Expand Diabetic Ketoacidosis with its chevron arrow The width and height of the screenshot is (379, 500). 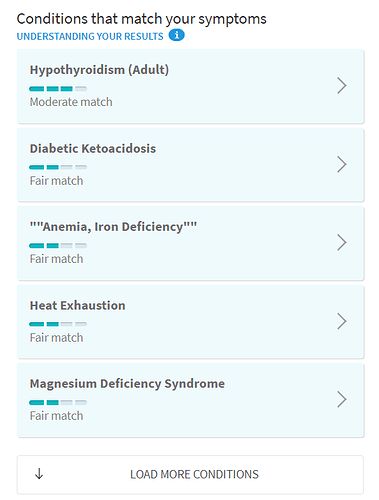[x=342, y=164]
